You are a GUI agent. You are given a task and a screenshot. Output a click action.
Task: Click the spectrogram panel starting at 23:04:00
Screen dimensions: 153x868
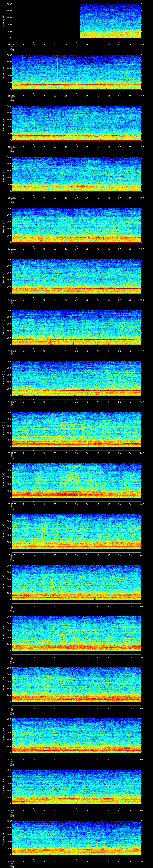pyautogui.click(x=77, y=21)
